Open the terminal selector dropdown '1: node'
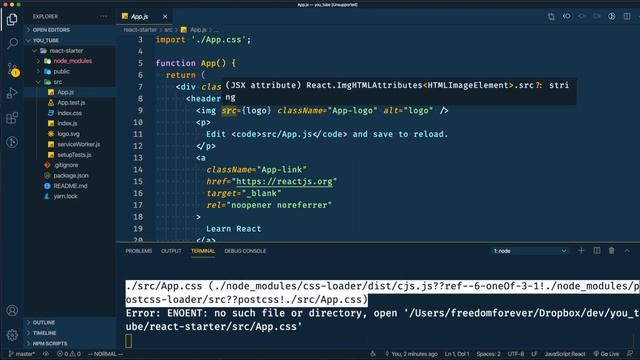640x360 pixels. click(x=529, y=251)
